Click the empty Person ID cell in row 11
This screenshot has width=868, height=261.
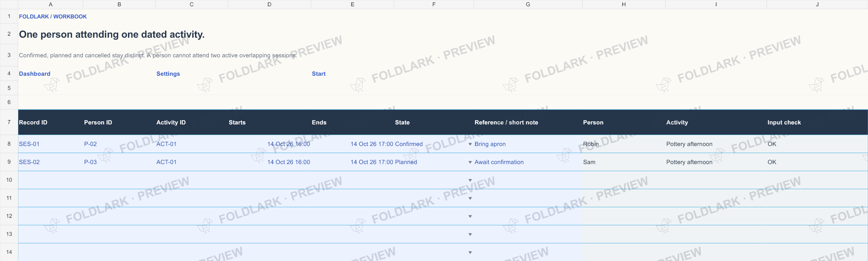[x=120, y=198]
